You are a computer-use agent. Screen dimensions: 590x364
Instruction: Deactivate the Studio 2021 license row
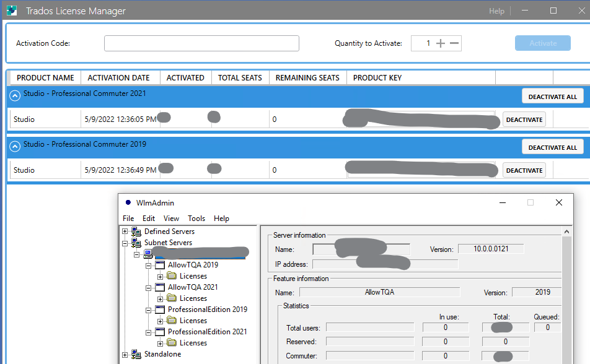click(x=524, y=119)
